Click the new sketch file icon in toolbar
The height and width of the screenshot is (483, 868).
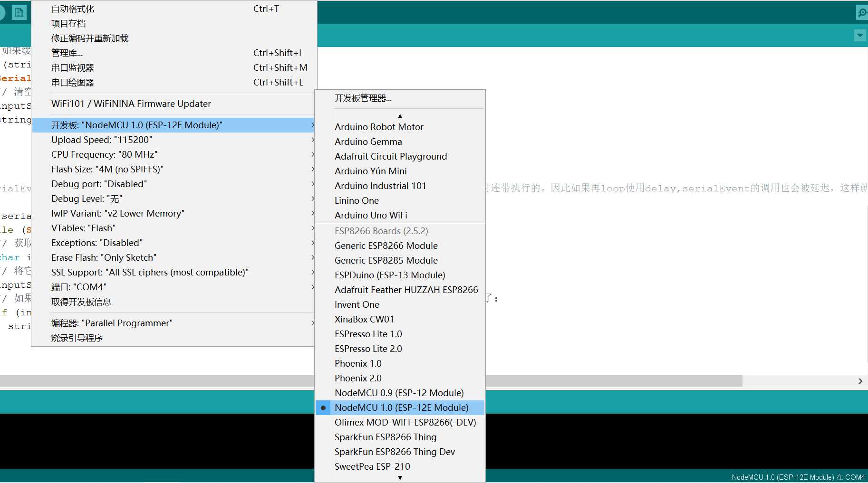[19, 12]
